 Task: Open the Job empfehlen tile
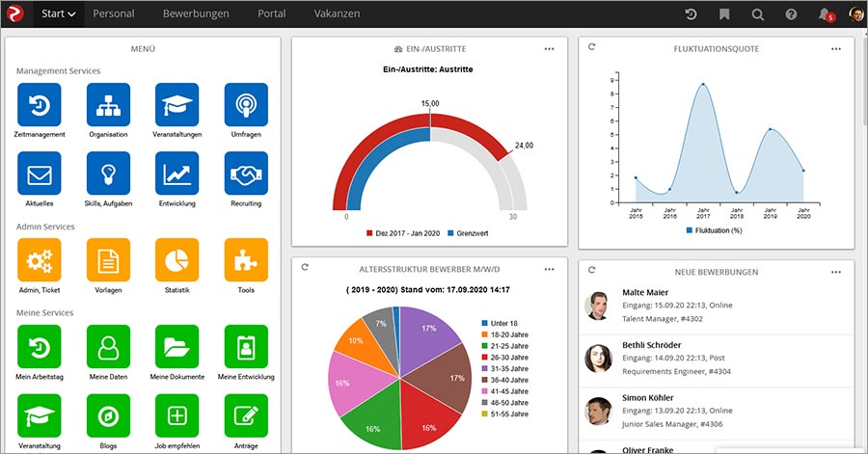177,415
